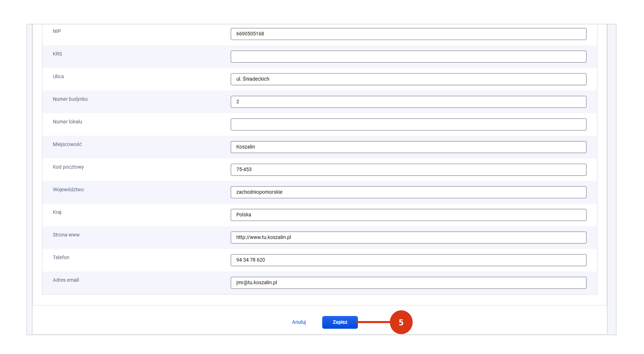Click the Województwo label
644x354 pixels.
coord(68,190)
